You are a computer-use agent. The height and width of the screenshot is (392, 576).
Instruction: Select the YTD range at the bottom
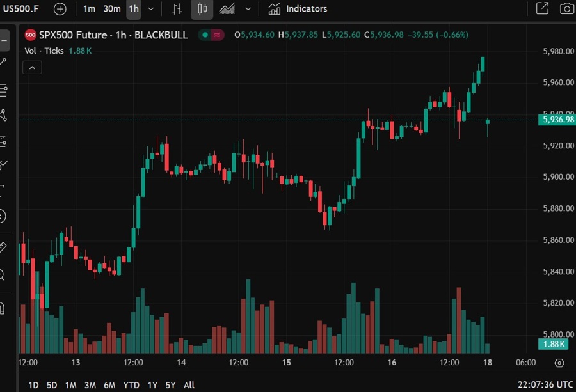coord(131,385)
